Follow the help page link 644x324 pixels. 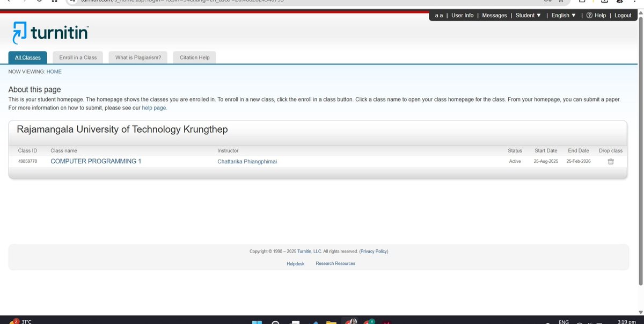point(154,108)
